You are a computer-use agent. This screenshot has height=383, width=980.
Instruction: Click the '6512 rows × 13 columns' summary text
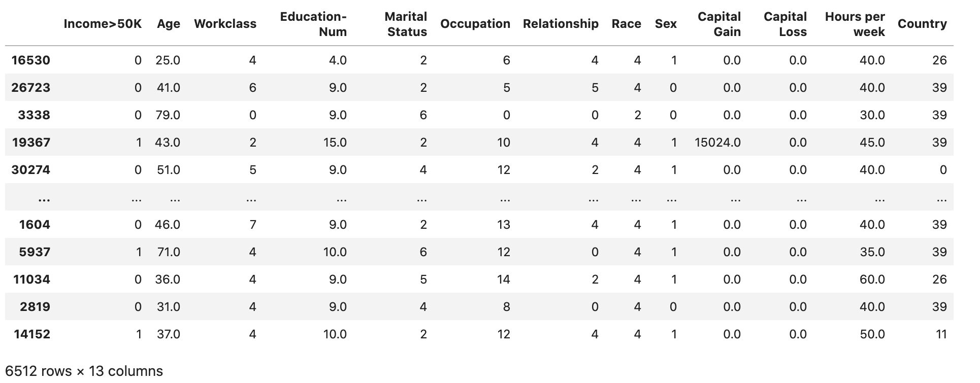pyautogui.click(x=84, y=371)
